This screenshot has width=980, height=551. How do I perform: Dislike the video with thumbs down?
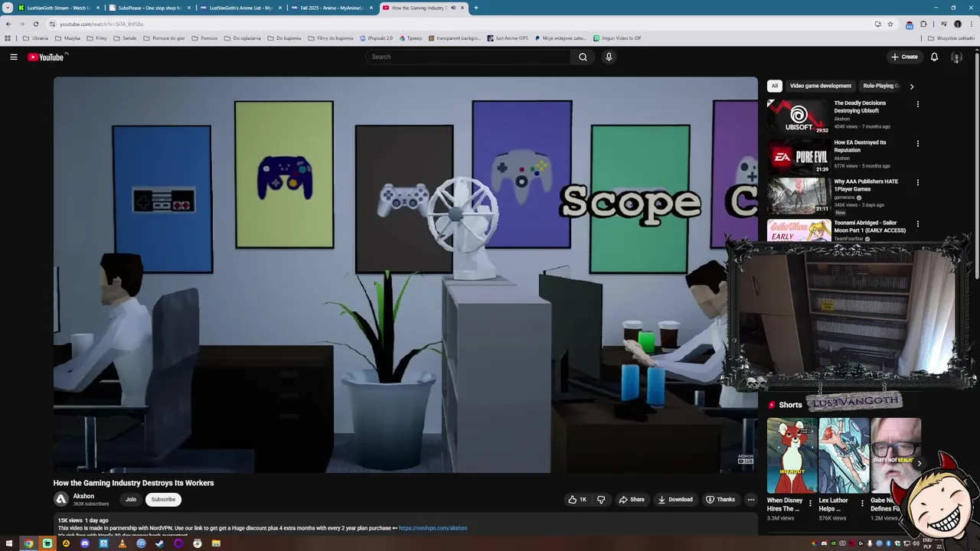[x=601, y=500]
